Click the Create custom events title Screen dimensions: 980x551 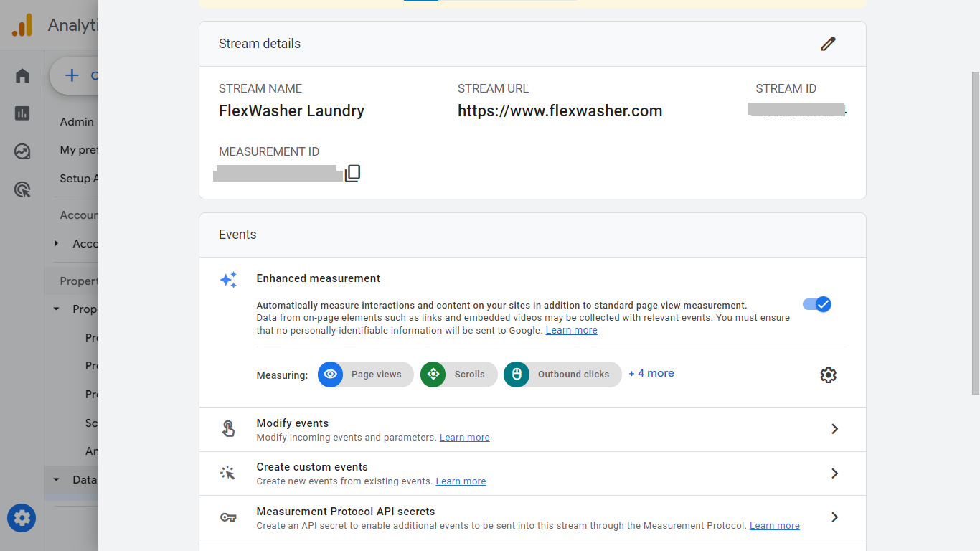[x=312, y=467]
